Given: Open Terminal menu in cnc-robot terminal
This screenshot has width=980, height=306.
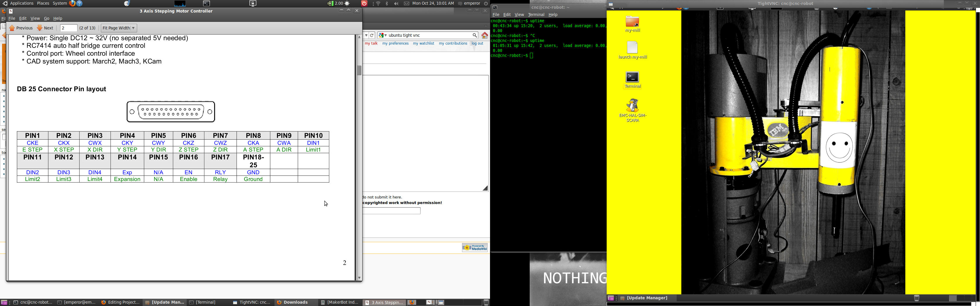Looking at the screenshot, I should coord(536,15).
